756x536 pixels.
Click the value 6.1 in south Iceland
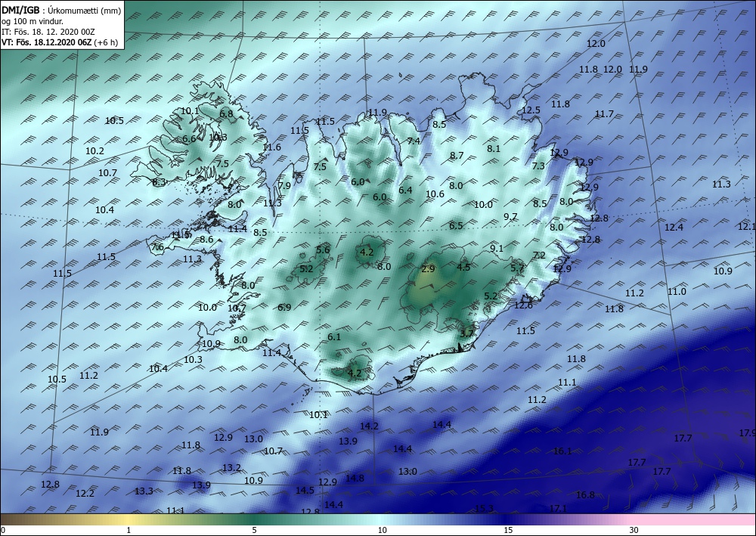coord(334,337)
